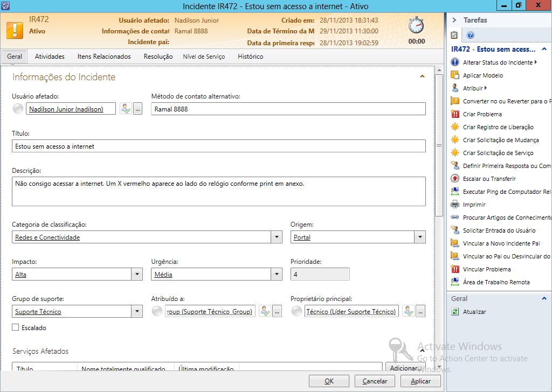552x392 pixels.
Task: Click Converter no ou Reverter task
Action: 501,101
